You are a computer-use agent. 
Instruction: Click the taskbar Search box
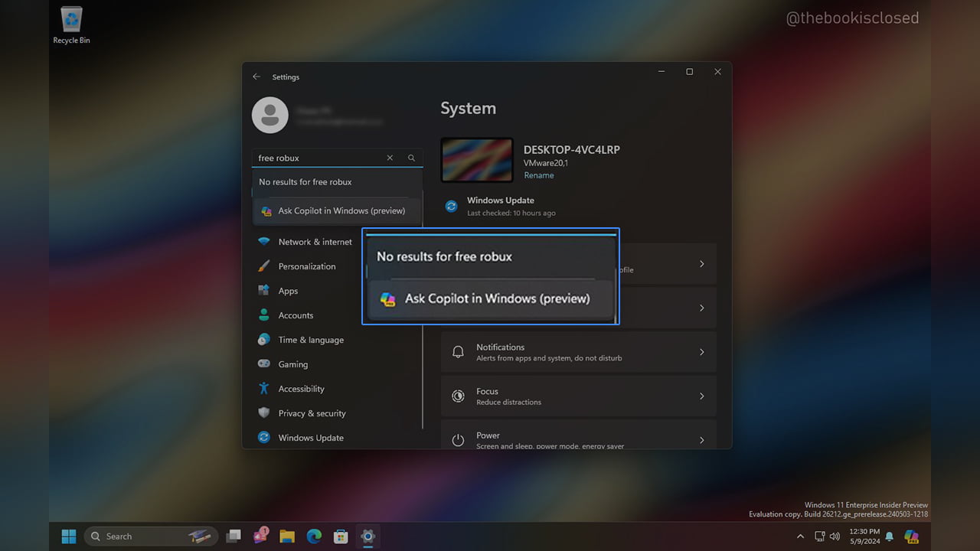click(x=150, y=536)
